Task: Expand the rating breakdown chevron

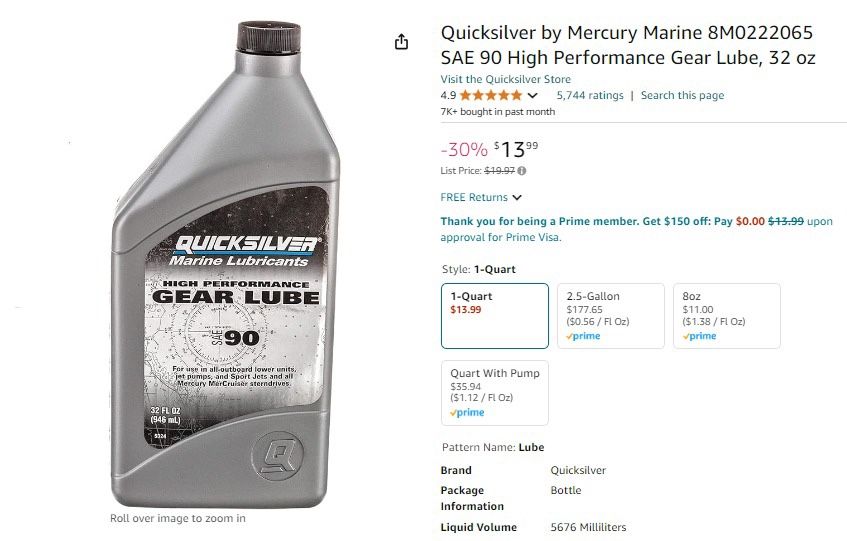Action: (x=533, y=96)
